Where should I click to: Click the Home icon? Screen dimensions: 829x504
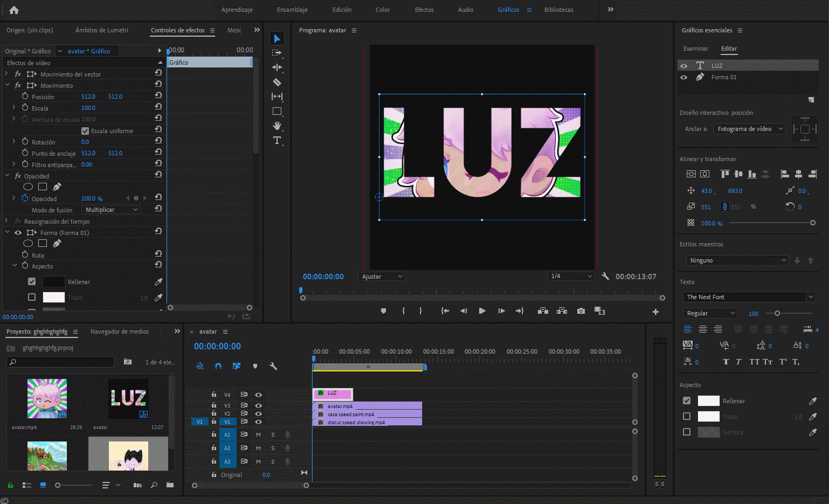(x=14, y=10)
